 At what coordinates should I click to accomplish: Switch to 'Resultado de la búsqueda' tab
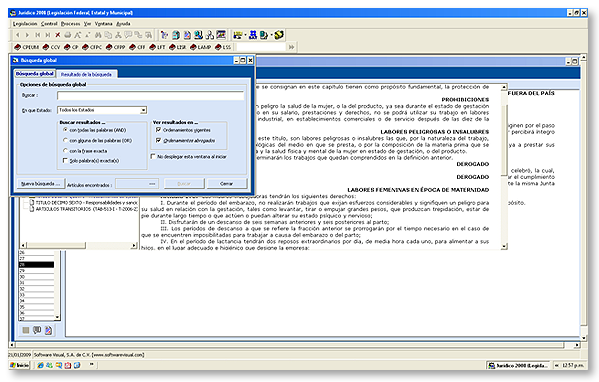point(86,74)
